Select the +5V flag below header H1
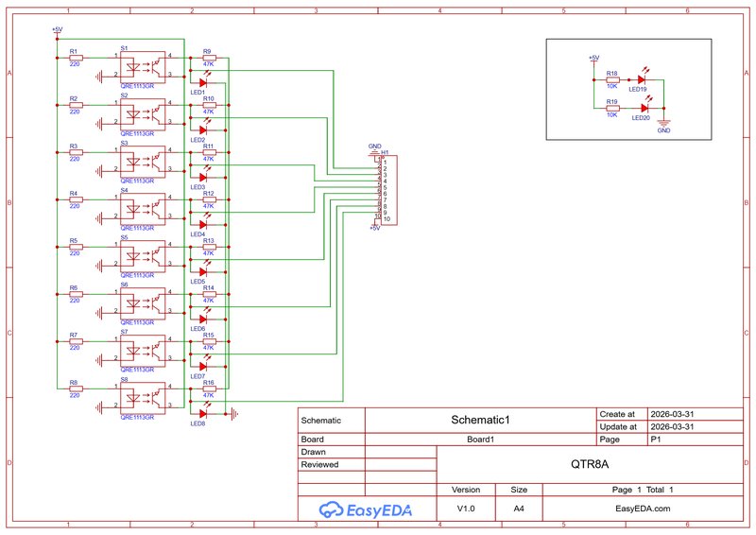 pyautogui.click(x=374, y=228)
